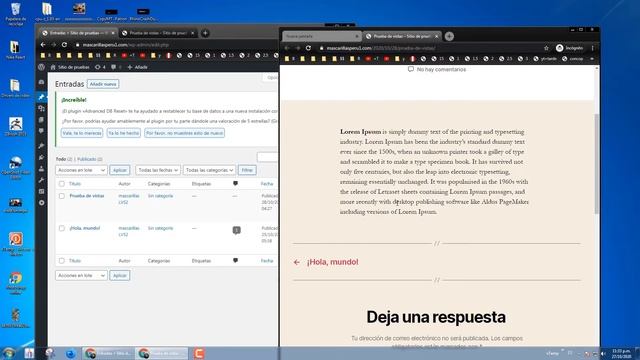The width and height of the screenshot is (640, 360).
Task: Open Recycle Bin desktop icon
Action: click(x=16, y=13)
